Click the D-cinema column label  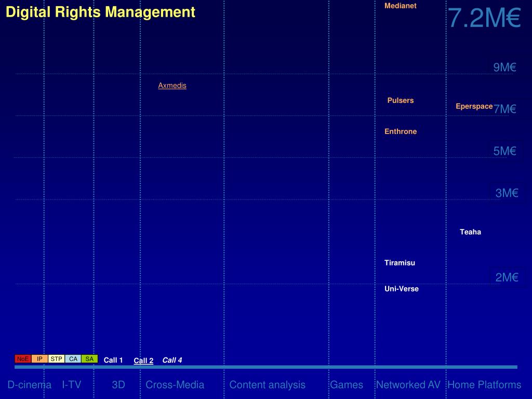(30, 385)
